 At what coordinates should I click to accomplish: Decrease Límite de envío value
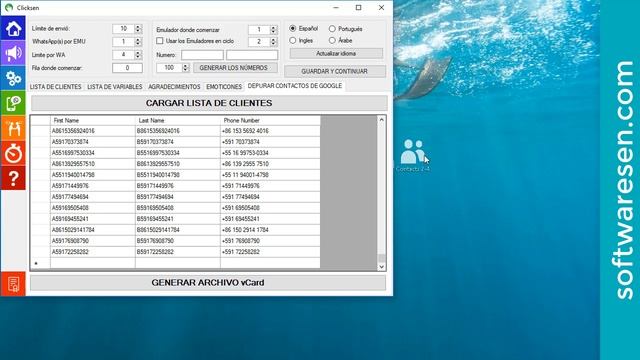[x=138, y=31]
